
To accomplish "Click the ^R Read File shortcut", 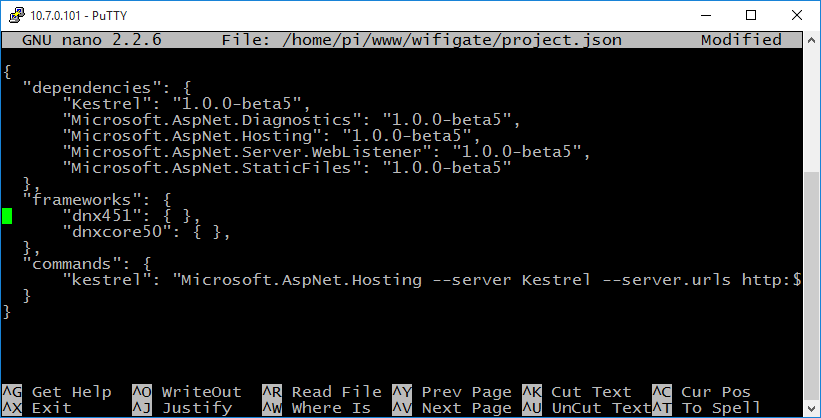I will pos(321,392).
